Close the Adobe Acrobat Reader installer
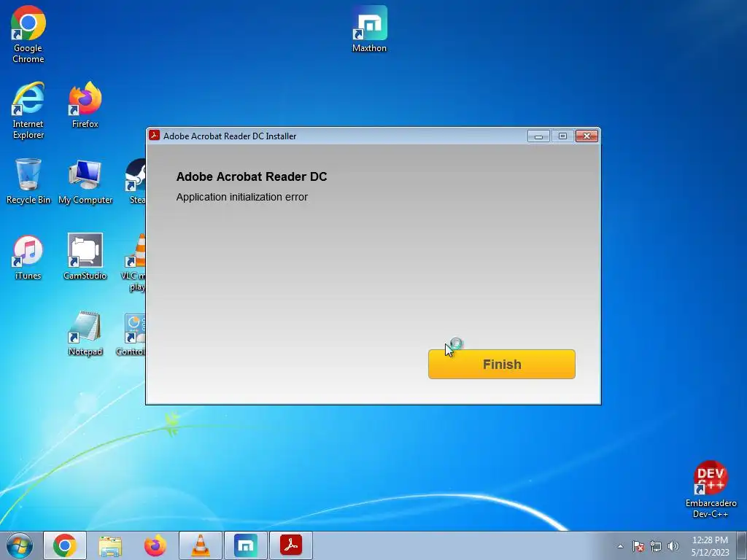Image resolution: width=747 pixels, height=560 pixels. pos(587,136)
